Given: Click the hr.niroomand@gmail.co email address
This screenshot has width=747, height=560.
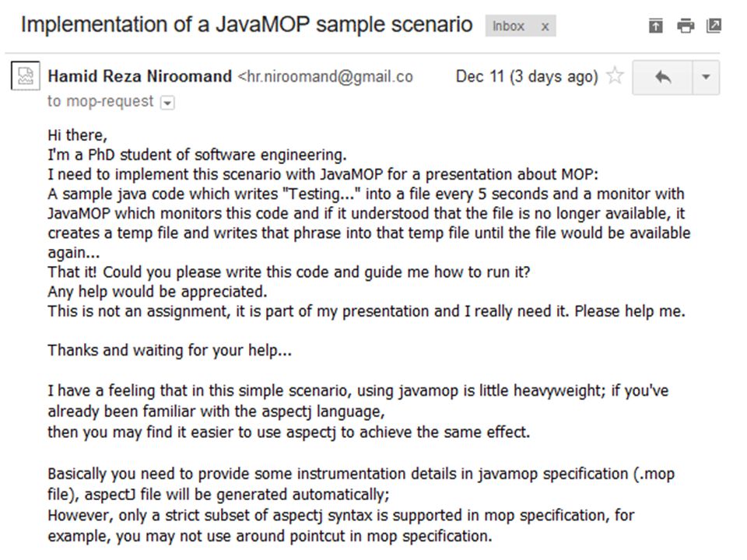Looking at the screenshot, I should [325, 77].
